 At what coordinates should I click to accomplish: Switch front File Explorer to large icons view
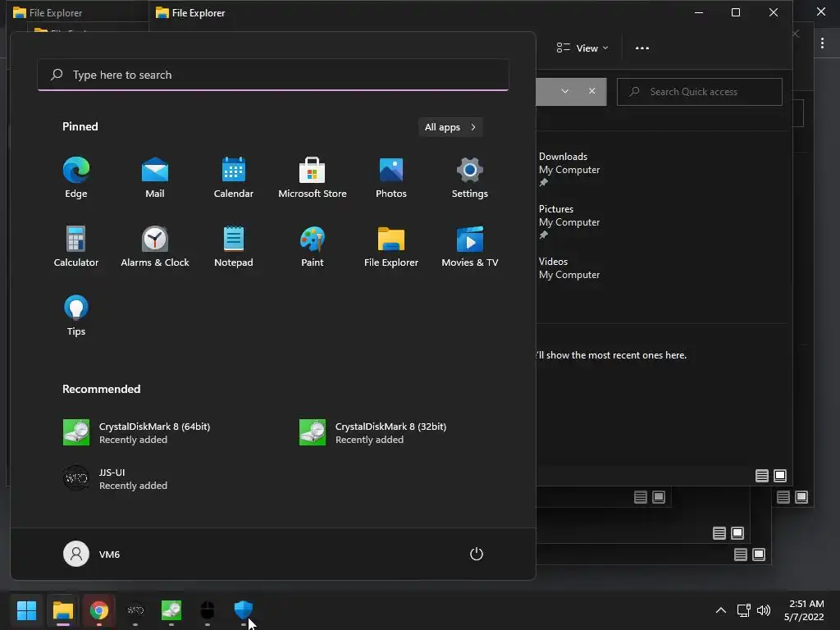pyautogui.click(x=780, y=476)
